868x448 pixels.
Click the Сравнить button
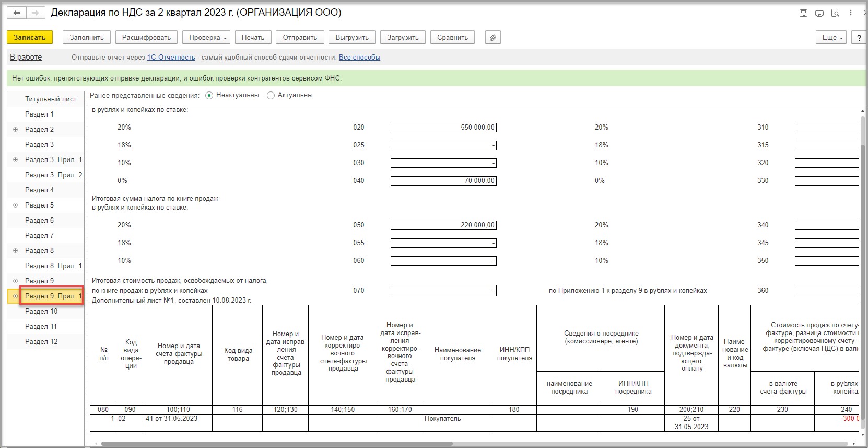pos(452,37)
